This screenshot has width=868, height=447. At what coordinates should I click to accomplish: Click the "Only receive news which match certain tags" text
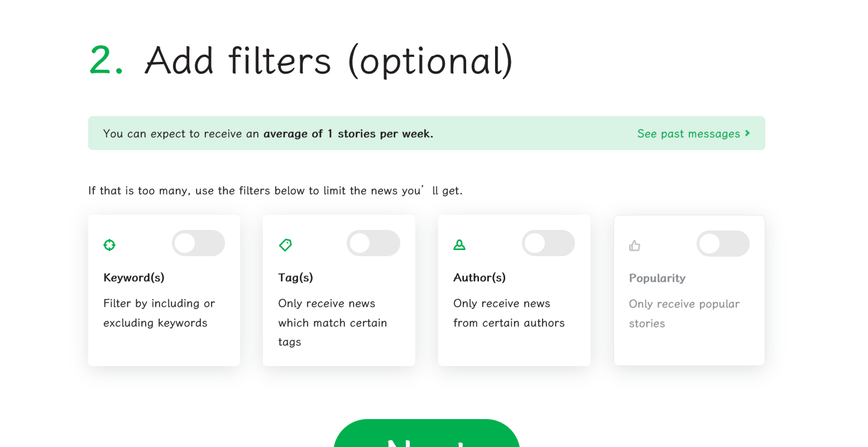pyautogui.click(x=333, y=323)
